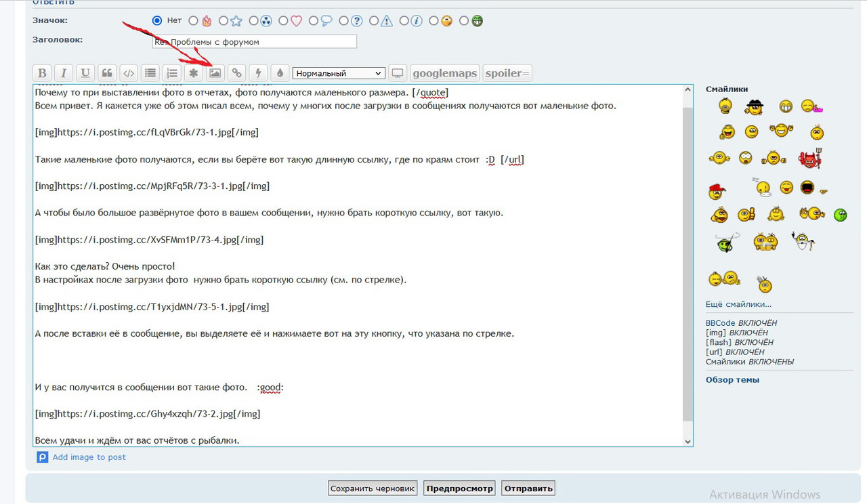
Task: Insert a URL using the chain-link icon
Action: (x=236, y=73)
